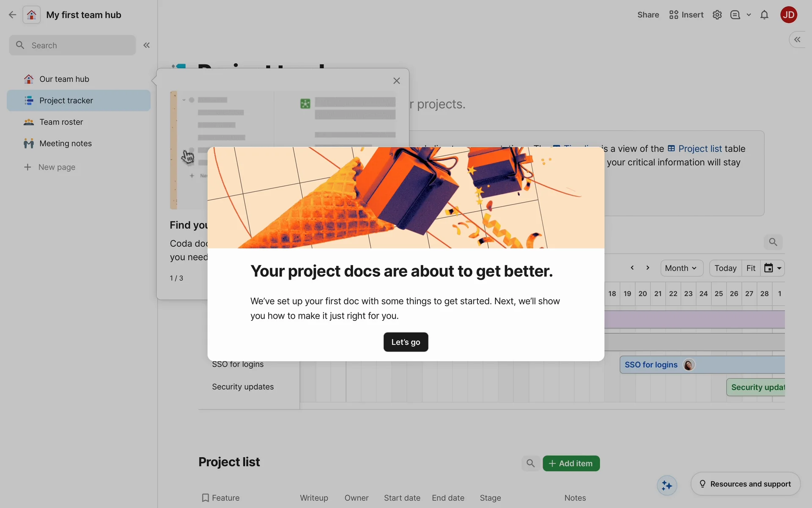Screen dimensions: 812x508
Task: Open the Team roster page
Action: tap(61, 122)
